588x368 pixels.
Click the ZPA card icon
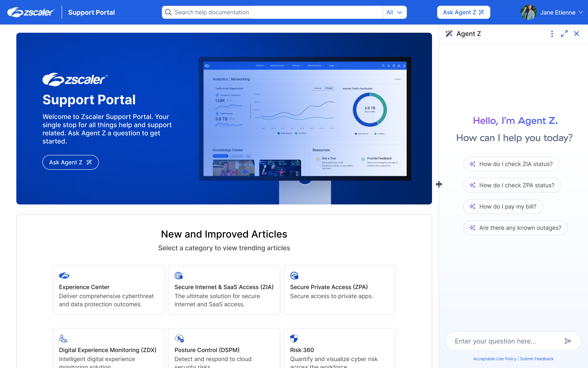click(294, 276)
